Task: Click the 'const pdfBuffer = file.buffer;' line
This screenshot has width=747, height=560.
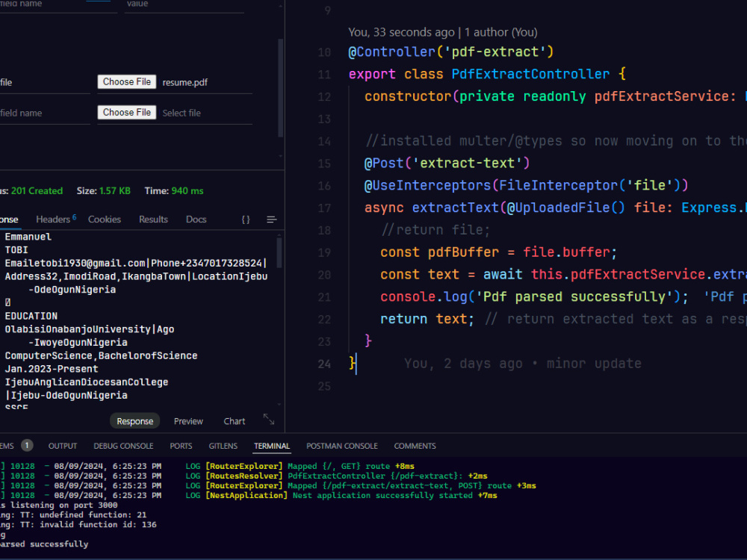Action: click(x=498, y=252)
